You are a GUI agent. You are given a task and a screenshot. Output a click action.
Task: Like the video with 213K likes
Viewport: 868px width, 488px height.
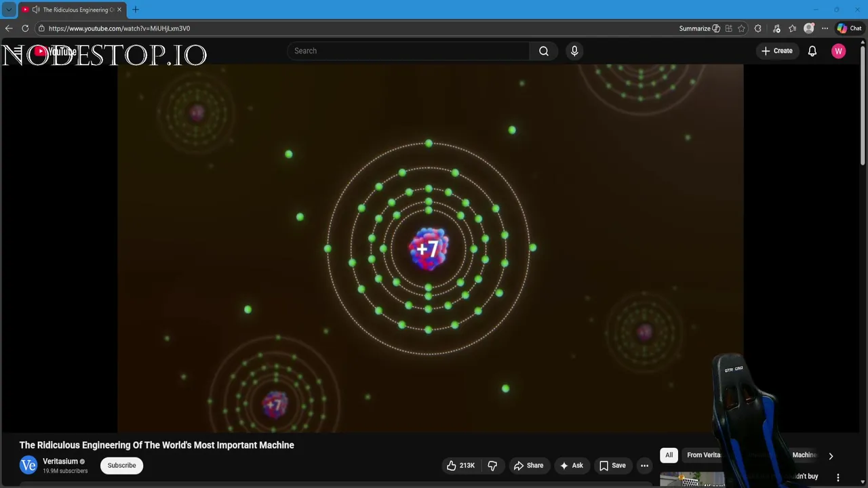(x=460, y=466)
